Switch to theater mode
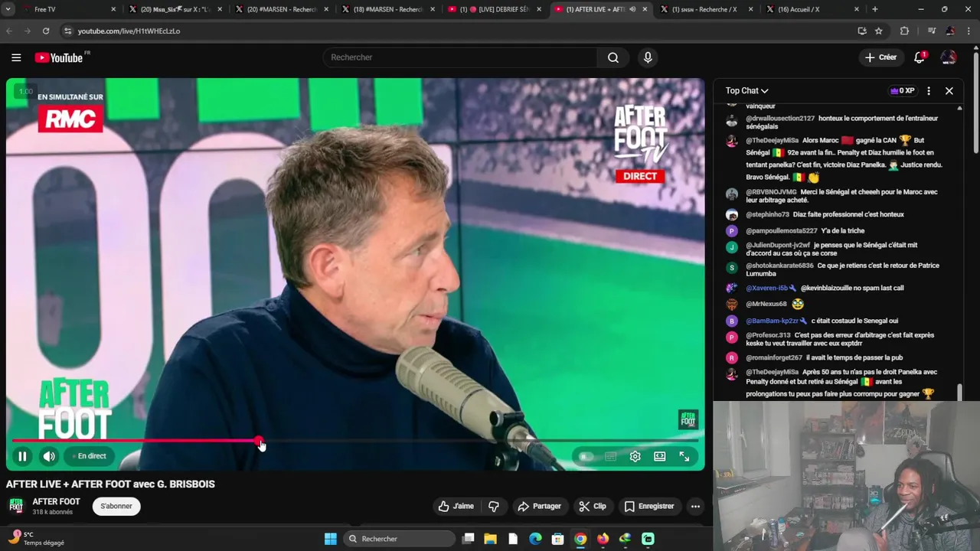Screen dimensions: 980x551 coord(659,457)
